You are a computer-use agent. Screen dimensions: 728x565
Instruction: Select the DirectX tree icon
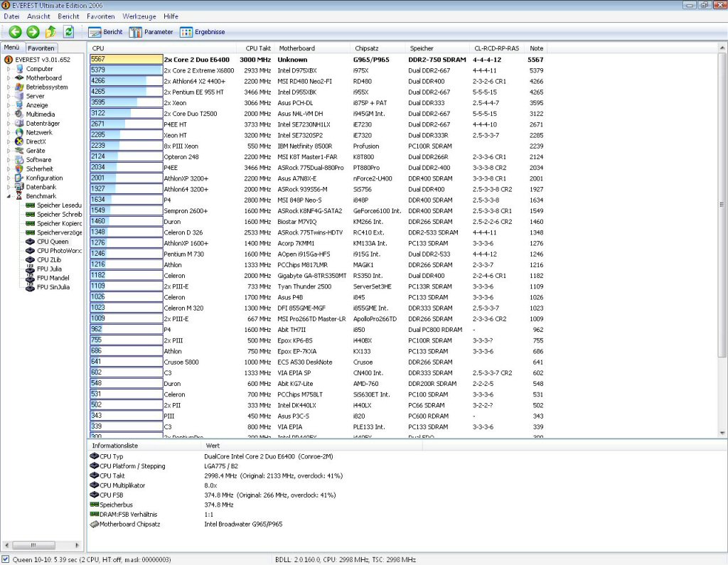[19, 141]
